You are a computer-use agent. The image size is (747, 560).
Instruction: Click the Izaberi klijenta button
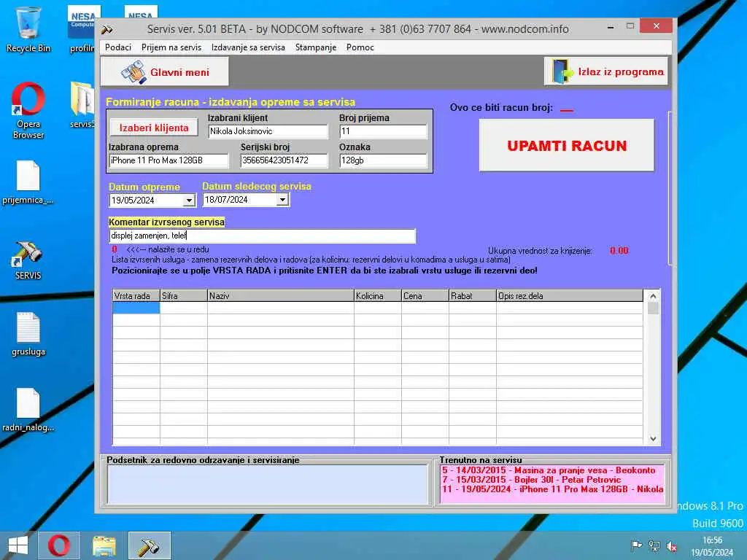point(154,128)
